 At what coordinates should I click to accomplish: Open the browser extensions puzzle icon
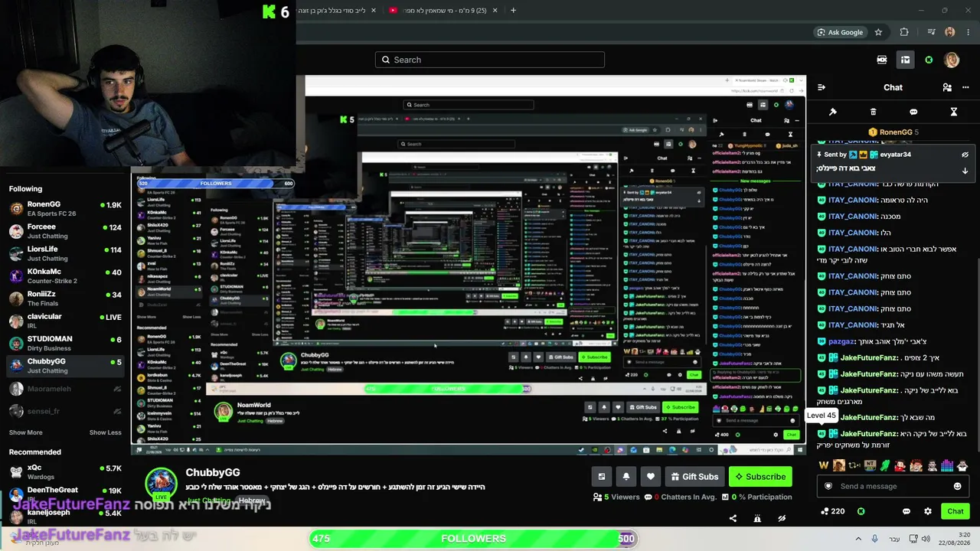coord(904,32)
